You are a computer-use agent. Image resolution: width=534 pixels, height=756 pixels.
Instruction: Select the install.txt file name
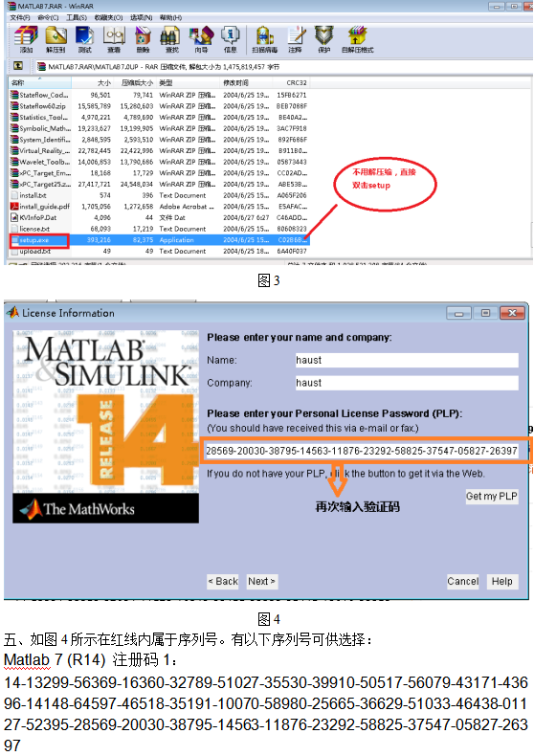click(33, 195)
